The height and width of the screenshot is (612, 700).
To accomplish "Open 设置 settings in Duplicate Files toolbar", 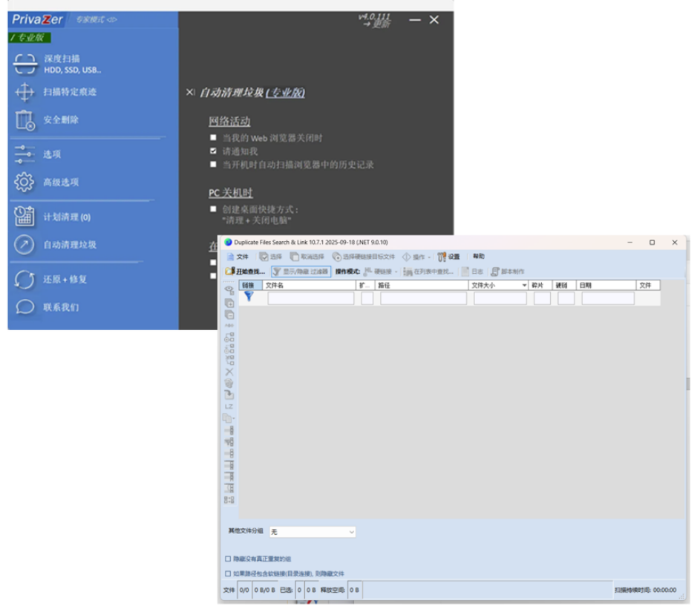I will (x=448, y=257).
